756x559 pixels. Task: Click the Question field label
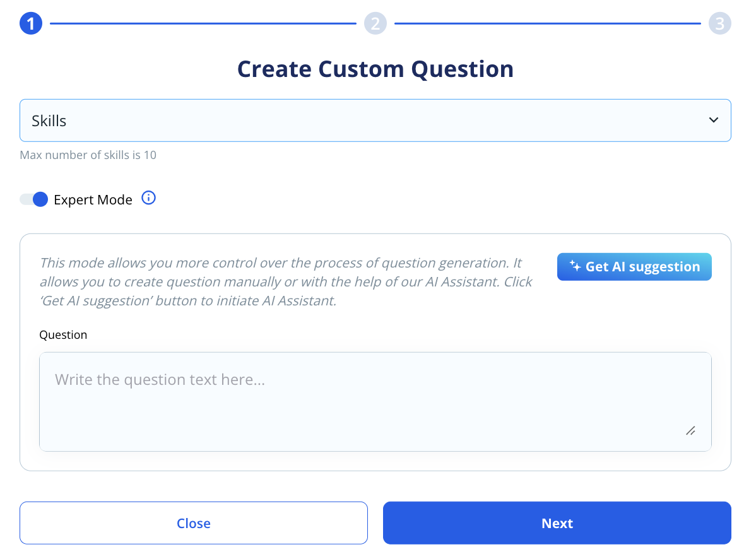[x=63, y=334]
